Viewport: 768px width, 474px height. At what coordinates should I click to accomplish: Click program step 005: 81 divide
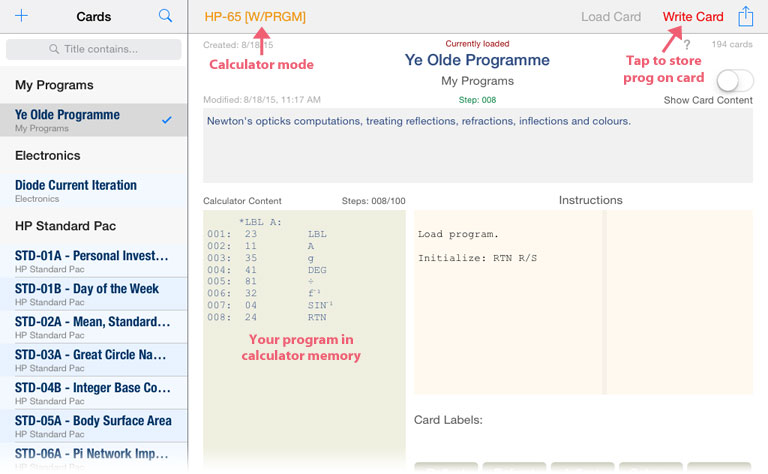[261, 282]
